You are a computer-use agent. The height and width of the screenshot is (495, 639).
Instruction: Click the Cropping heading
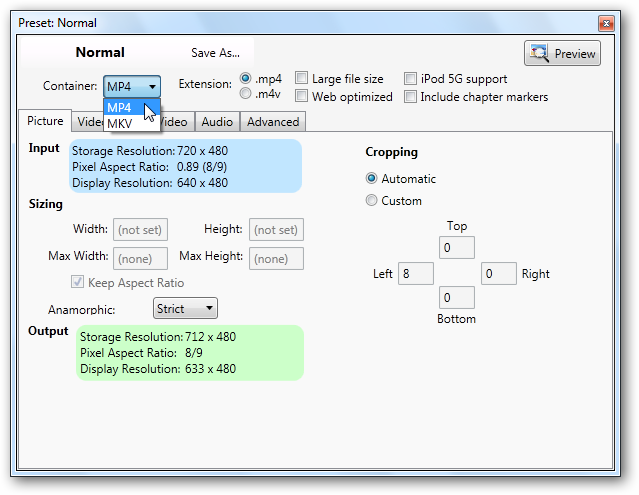pos(392,152)
